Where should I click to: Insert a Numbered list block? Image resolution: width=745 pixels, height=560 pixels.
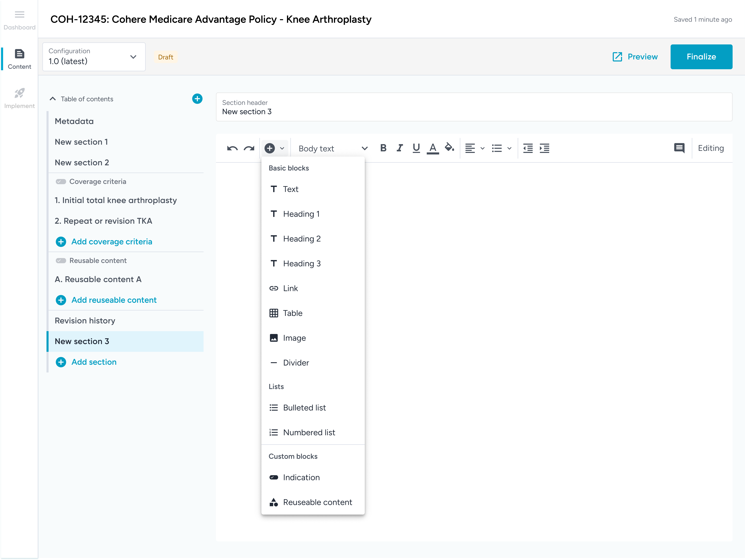pyautogui.click(x=313, y=432)
